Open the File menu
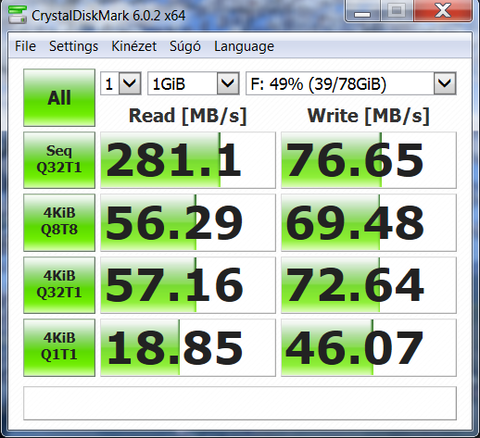 25,46
